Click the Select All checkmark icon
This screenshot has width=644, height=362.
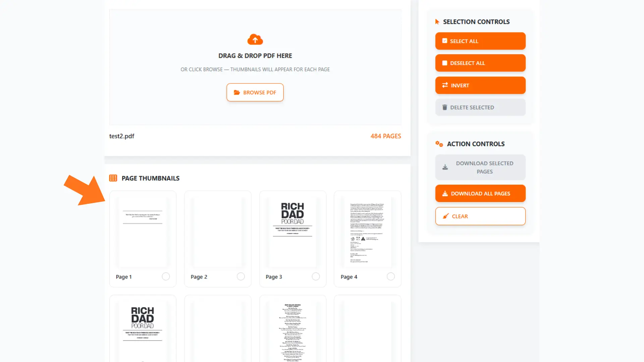[x=445, y=41]
